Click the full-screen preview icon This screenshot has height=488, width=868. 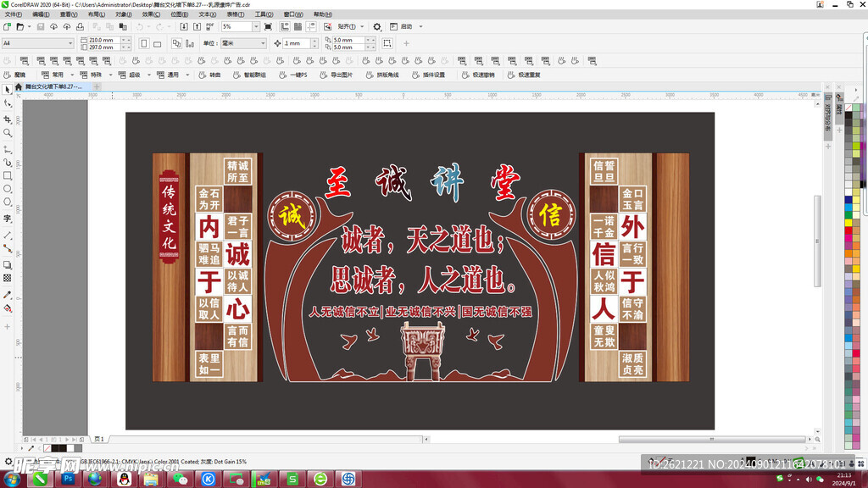point(270,27)
